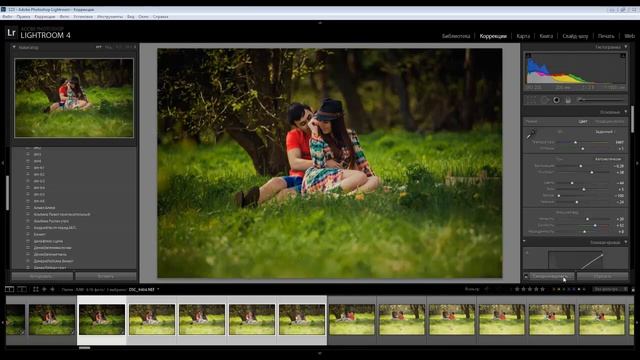Screen dimensions: 640x360
Task: Click the Paste settings button
Action: coord(106,276)
